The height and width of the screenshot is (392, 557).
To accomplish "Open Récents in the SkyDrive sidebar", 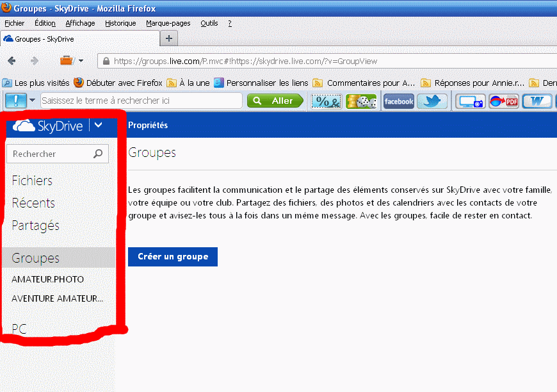I will [x=33, y=203].
